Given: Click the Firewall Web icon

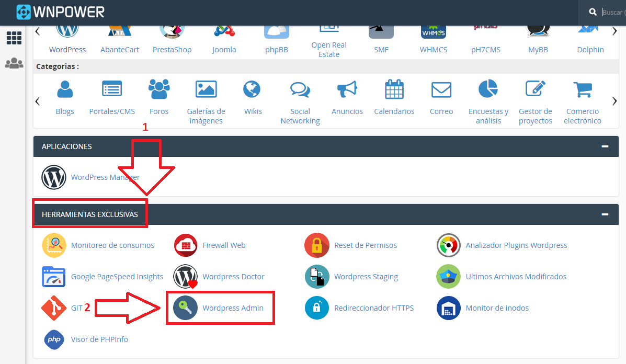Looking at the screenshot, I should pos(186,245).
